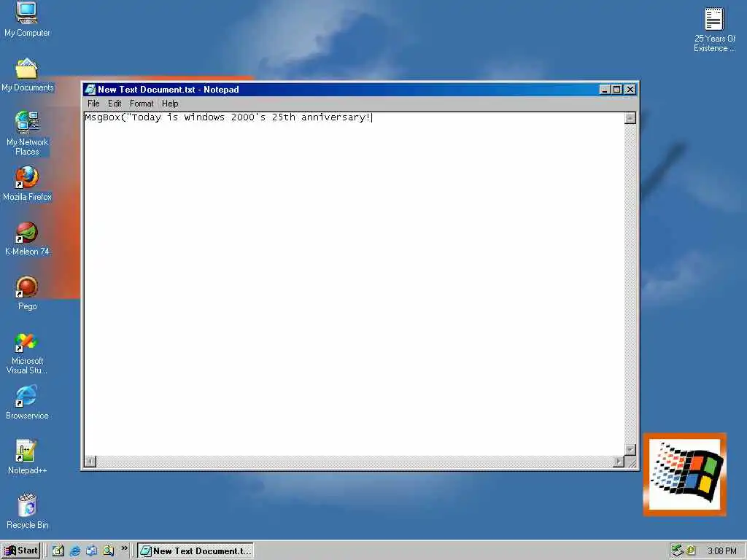Click the vertical scrollbar up arrow

pos(630,118)
